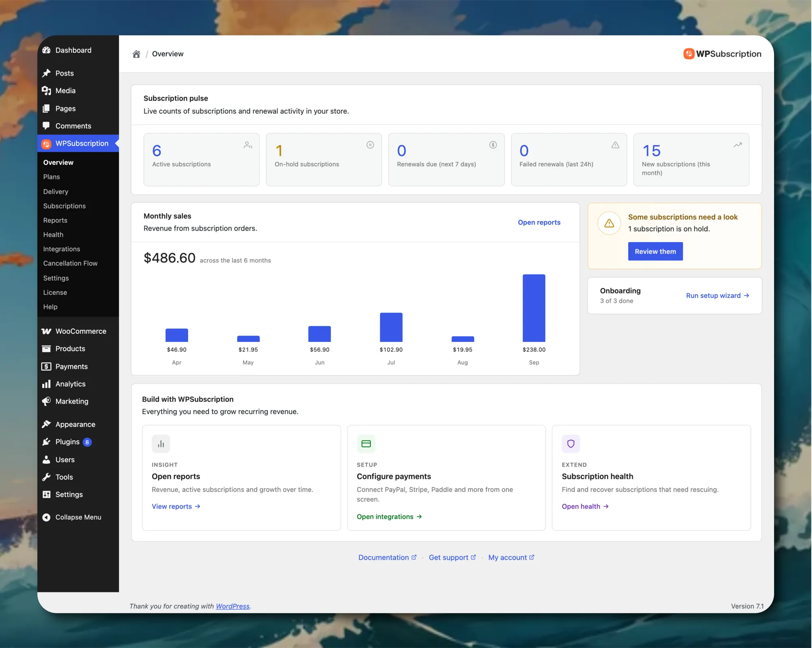
Task: Click the pause icon on On-hold subscriptions card
Action: pyautogui.click(x=370, y=145)
